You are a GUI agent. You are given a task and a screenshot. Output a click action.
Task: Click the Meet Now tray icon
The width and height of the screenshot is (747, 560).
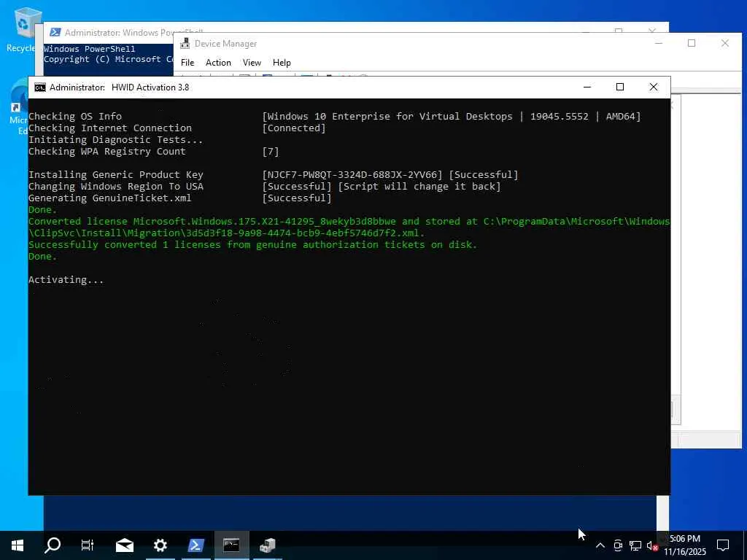pos(618,545)
